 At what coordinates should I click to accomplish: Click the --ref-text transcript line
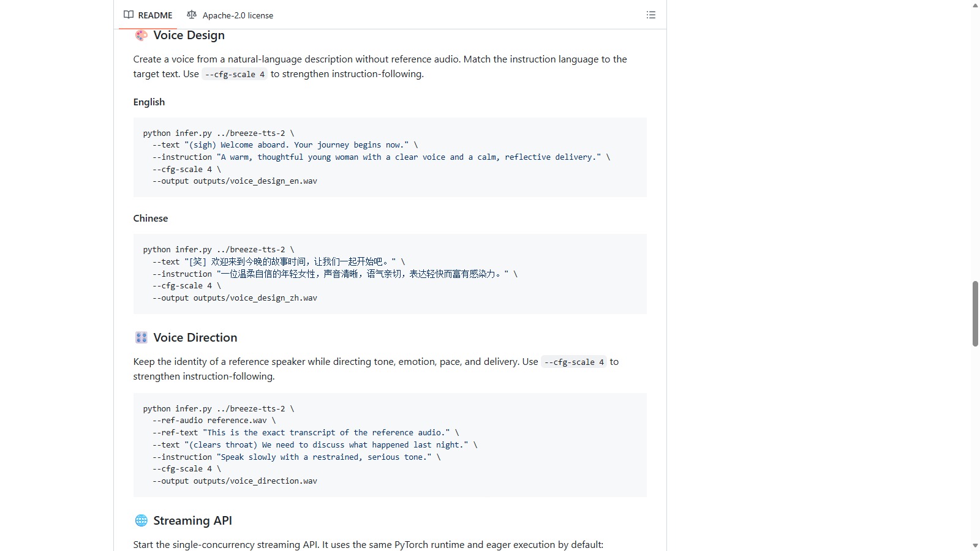click(306, 433)
